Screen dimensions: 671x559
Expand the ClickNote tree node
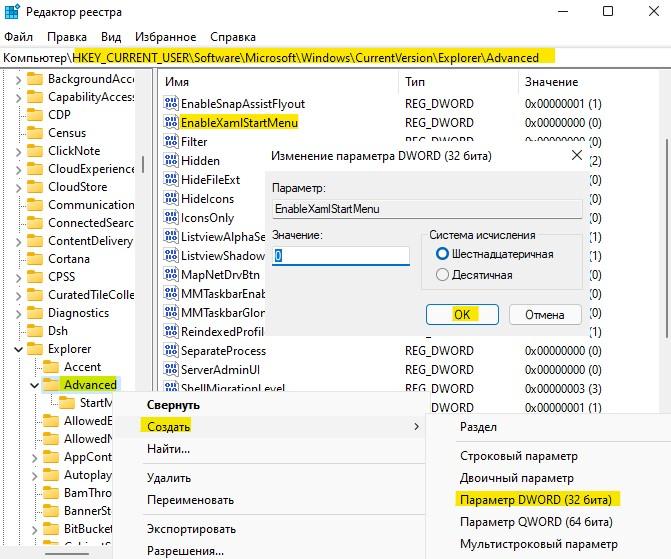(x=18, y=152)
